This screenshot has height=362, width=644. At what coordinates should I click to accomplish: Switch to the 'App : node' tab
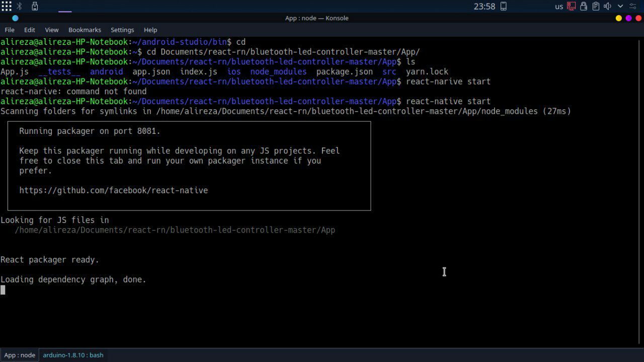pyautogui.click(x=20, y=355)
